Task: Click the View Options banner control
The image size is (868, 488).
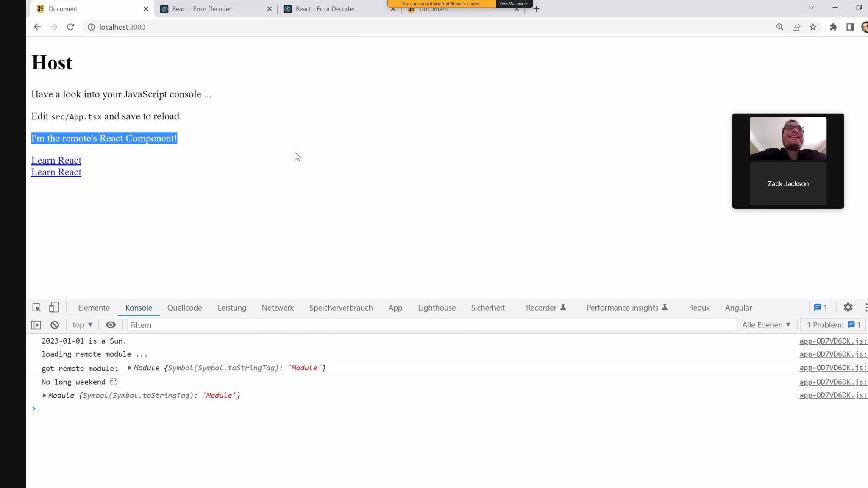Action: [x=513, y=3]
